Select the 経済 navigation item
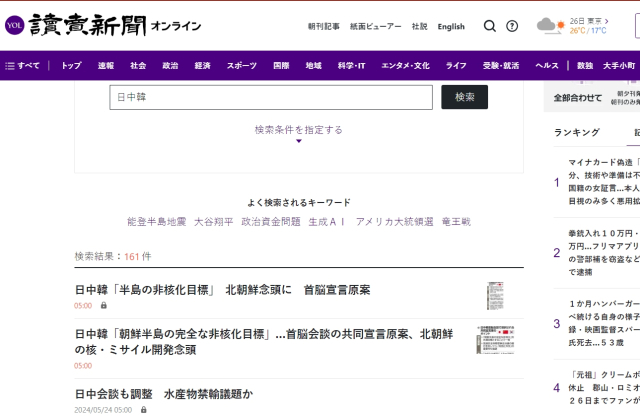The width and height of the screenshot is (640, 416). tap(202, 65)
